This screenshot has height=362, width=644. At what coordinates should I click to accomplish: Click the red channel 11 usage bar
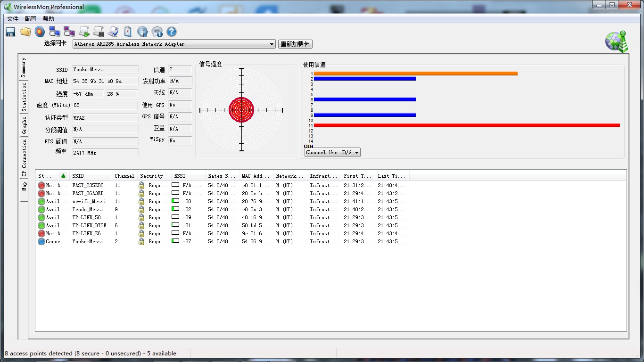pyautogui.click(x=466, y=125)
